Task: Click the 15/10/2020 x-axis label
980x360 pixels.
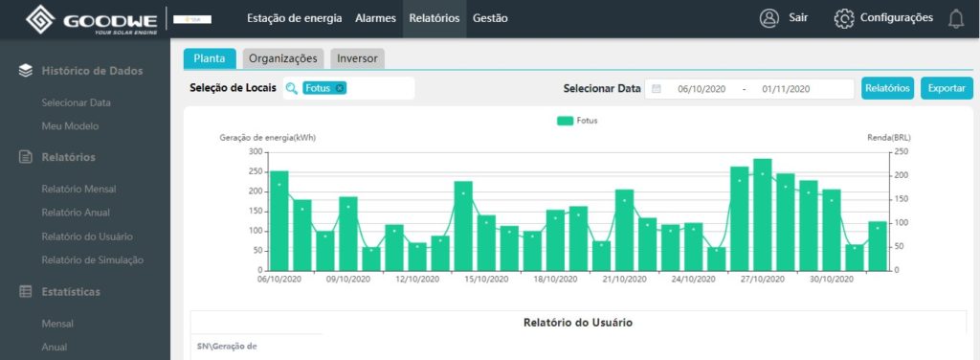Action: [x=486, y=279]
